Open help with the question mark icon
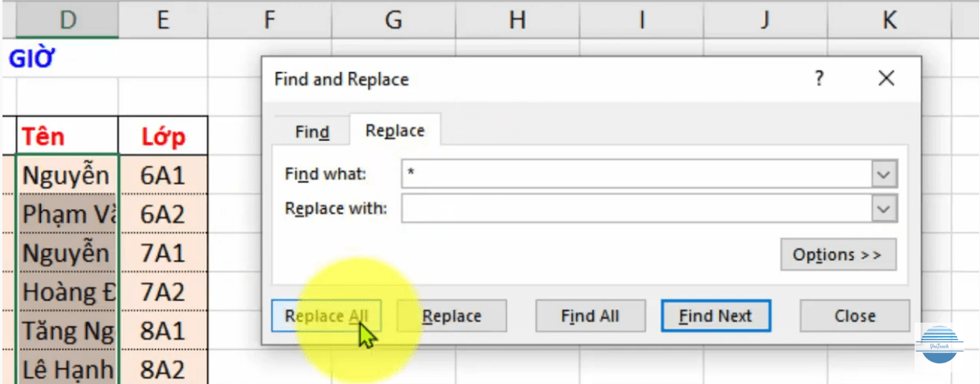Screen dimensions: 980x384 coord(819,79)
